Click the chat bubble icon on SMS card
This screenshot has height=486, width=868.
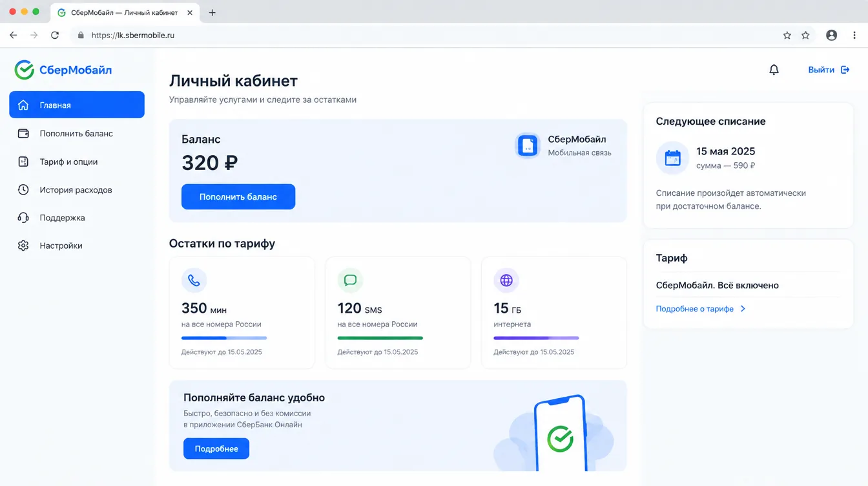(x=351, y=280)
